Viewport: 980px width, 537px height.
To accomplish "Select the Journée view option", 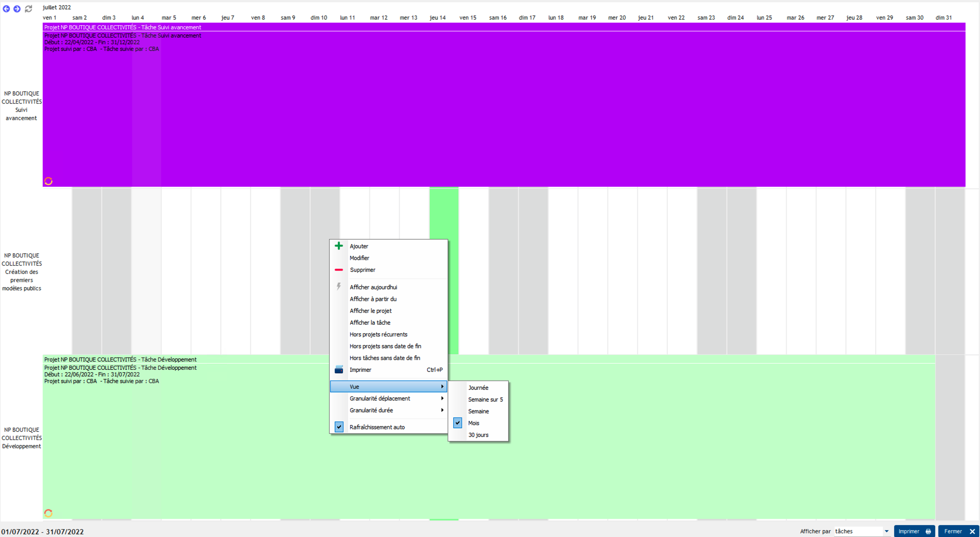I will tap(478, 388).
